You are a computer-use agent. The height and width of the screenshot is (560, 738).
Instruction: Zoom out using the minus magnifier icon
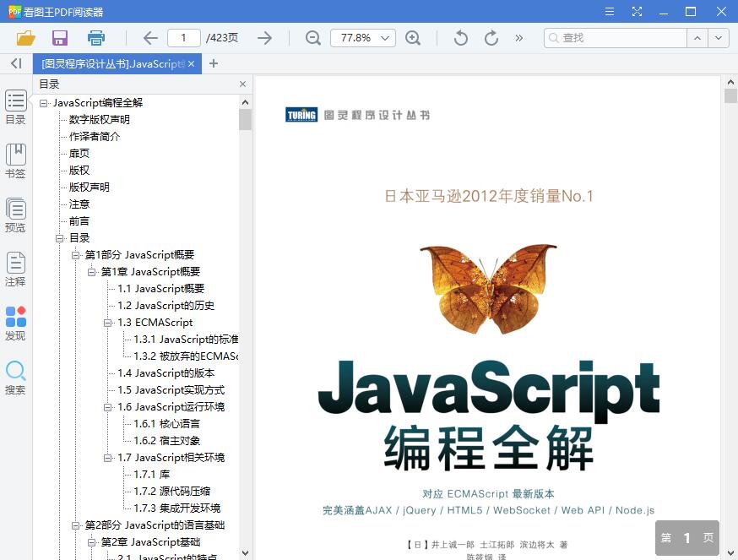(x=313, y=38)
